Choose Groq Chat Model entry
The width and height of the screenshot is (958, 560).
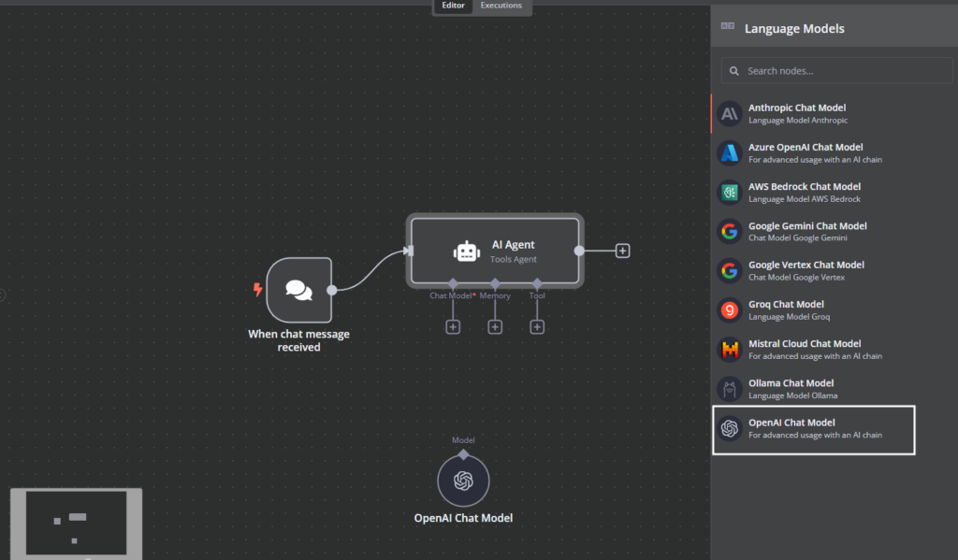tap(834, 310)
